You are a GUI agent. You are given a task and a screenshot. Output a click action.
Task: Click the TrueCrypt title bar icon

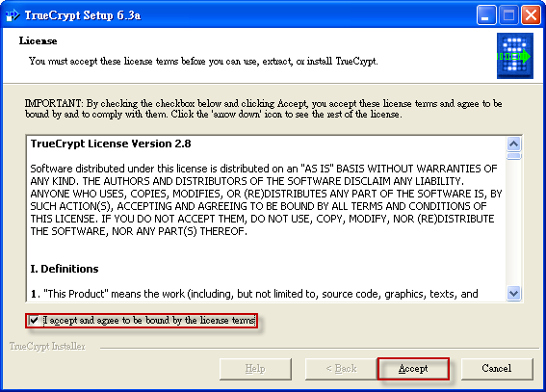point(13,15)
